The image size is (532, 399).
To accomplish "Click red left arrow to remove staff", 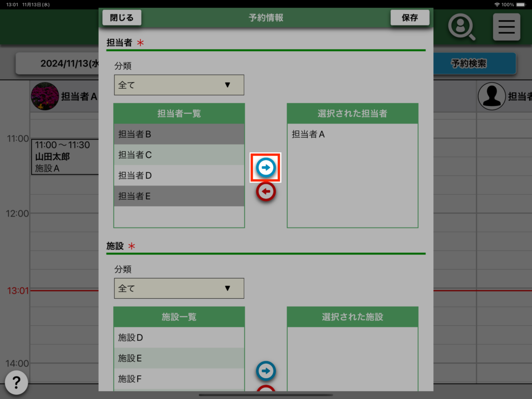I will pos(265,192).
